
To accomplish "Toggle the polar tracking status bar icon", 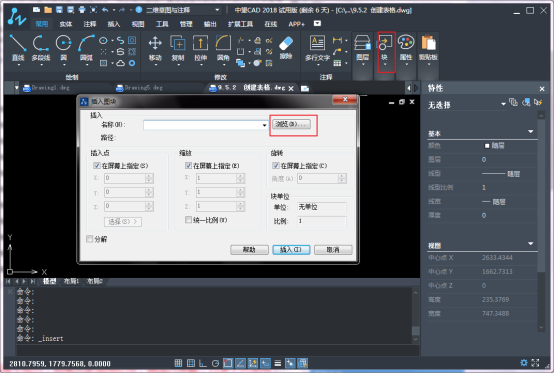I will (x=215, y=363).
